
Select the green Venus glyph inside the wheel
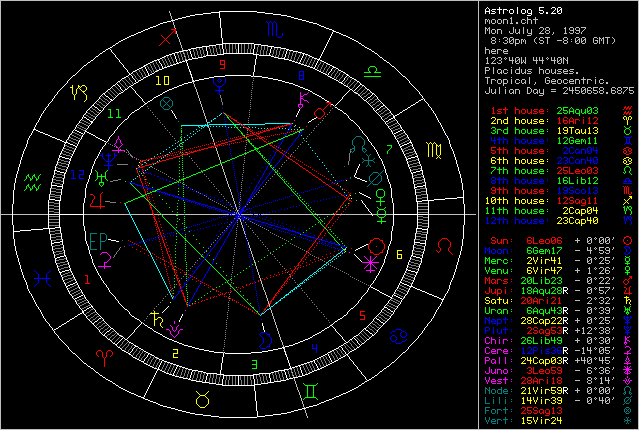(381, 197)
